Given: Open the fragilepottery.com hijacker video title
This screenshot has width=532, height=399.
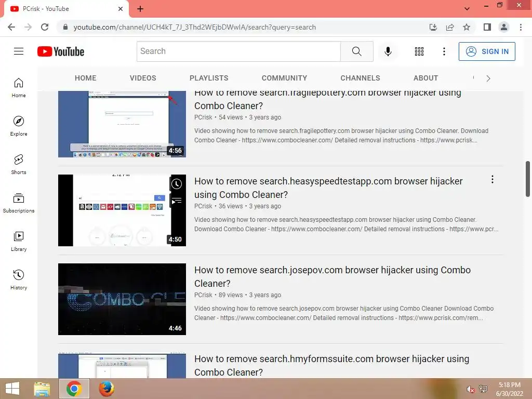Looking at the screenshot, I should (x=328, y=99).
